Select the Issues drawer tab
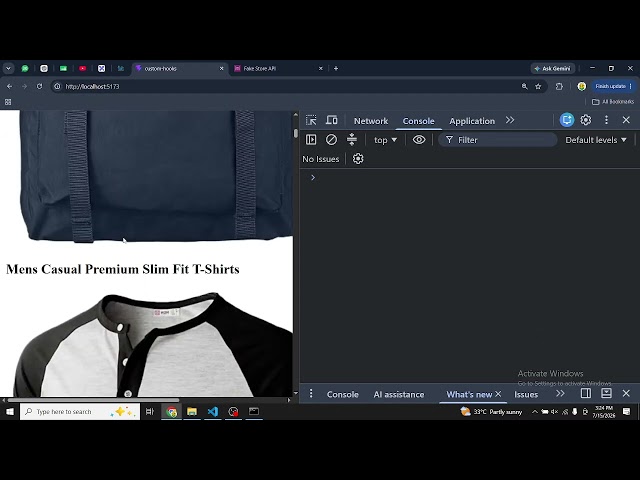This screenshot has width=640, height=480. [x=526, y=394]
